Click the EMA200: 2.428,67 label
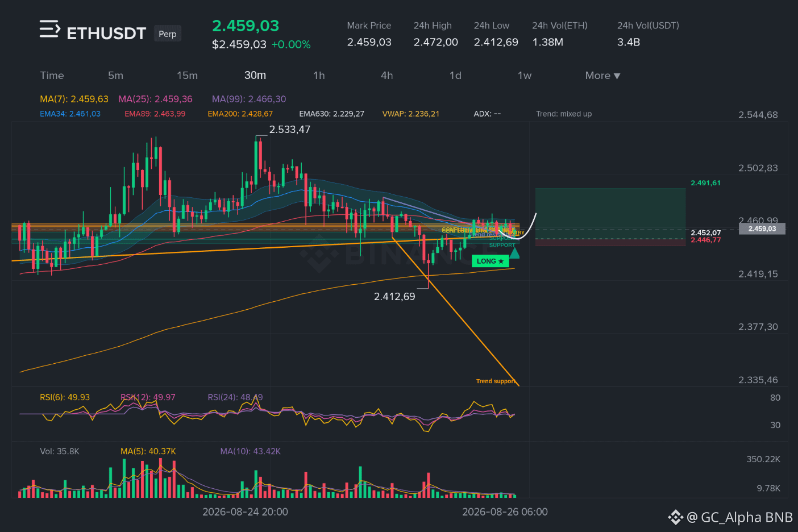The height and width of the screenshot is (532, 798). (x=240, y=114)
